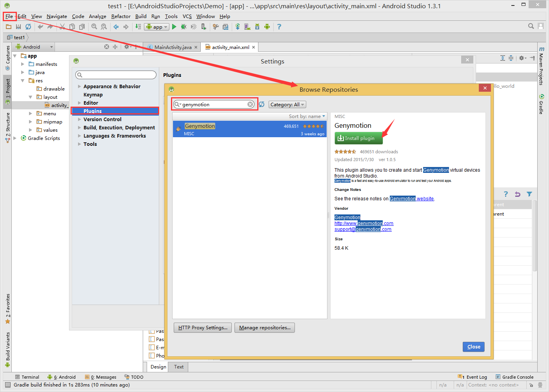The image size is (549, 392).
Task: Click the Save All toolbar icon
Action: pyautogui.click(x=18, y=27)
